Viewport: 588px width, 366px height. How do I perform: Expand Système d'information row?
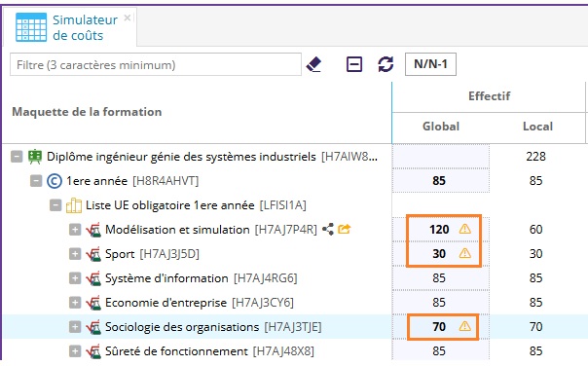coord(75,278)
